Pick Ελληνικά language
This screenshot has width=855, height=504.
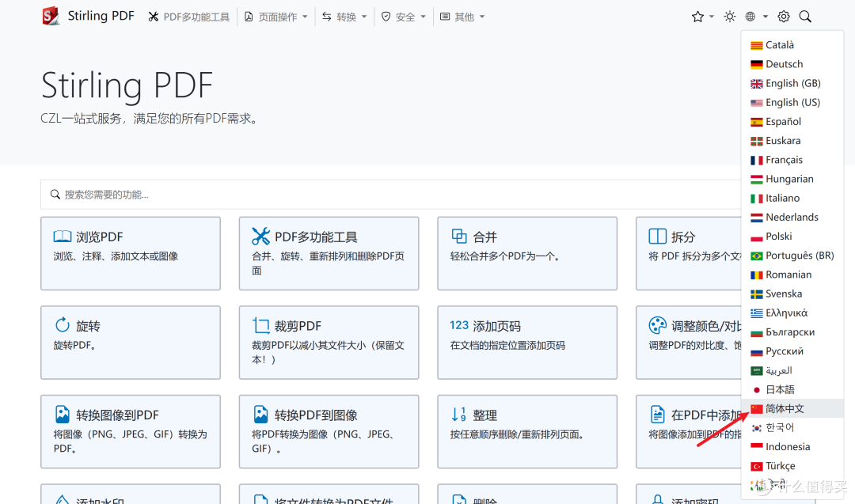tap(792, 313)
